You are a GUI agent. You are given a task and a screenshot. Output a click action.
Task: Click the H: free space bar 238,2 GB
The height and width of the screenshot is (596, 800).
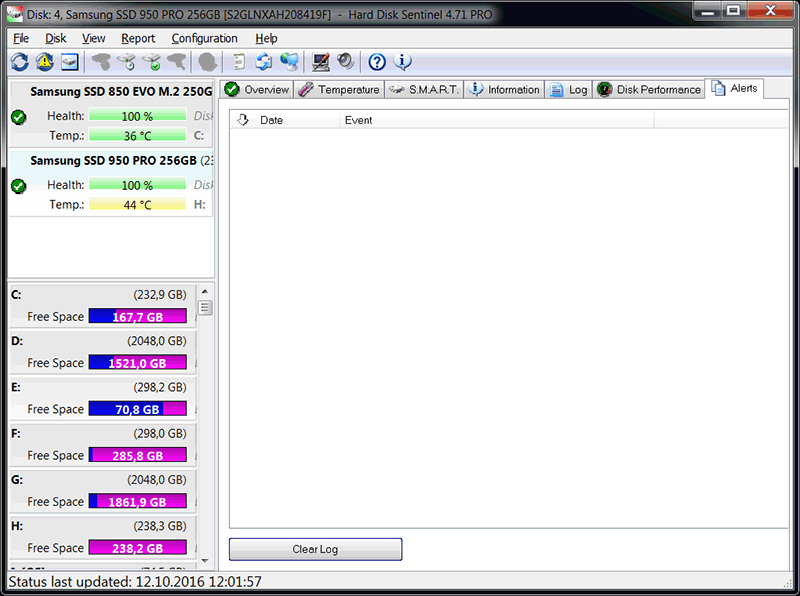point(138,548)
